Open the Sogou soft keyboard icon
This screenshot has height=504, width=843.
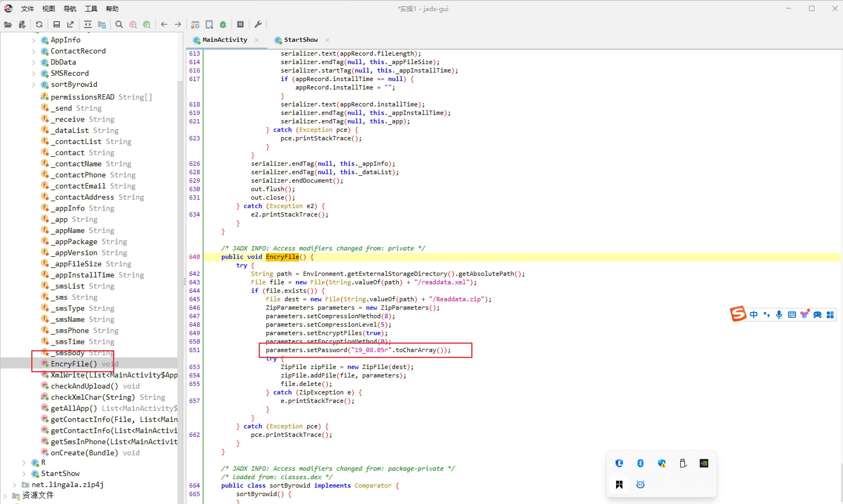(792, 314)
